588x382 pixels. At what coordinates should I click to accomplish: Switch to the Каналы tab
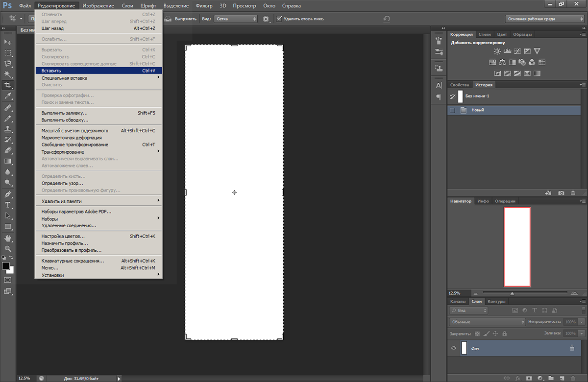[x=458, y=301]
